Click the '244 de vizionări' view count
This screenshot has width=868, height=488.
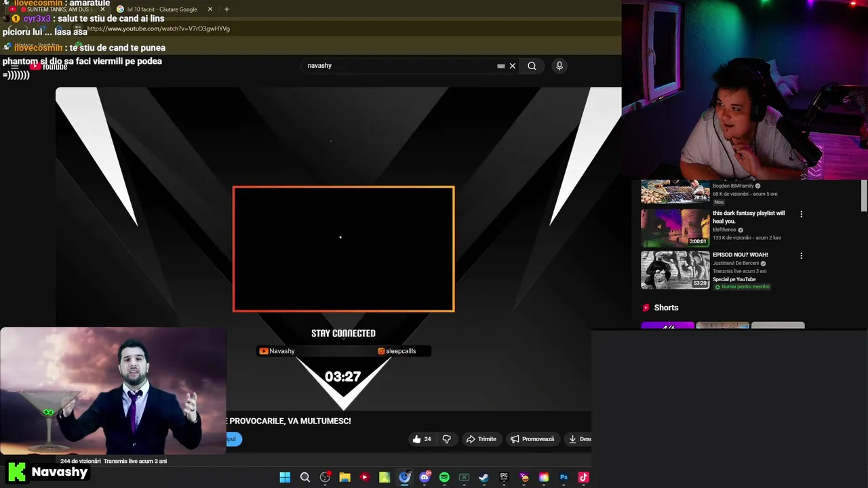pos(81,461)
